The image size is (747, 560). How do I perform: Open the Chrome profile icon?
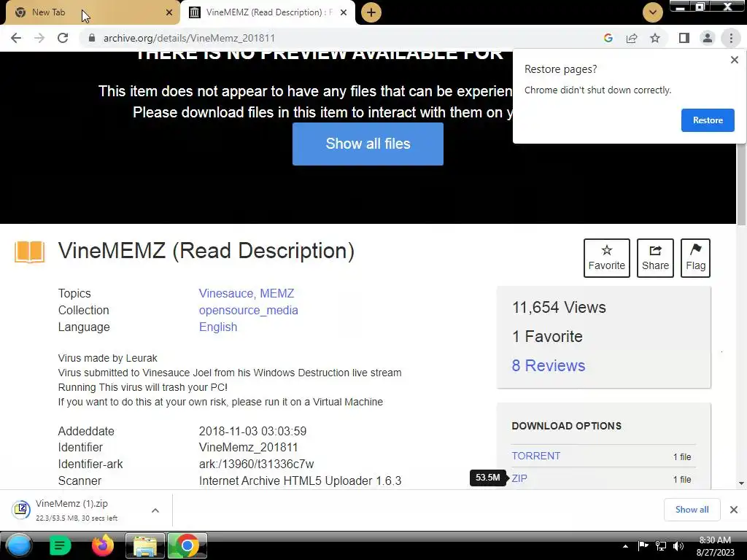click(x=708, y=38)
